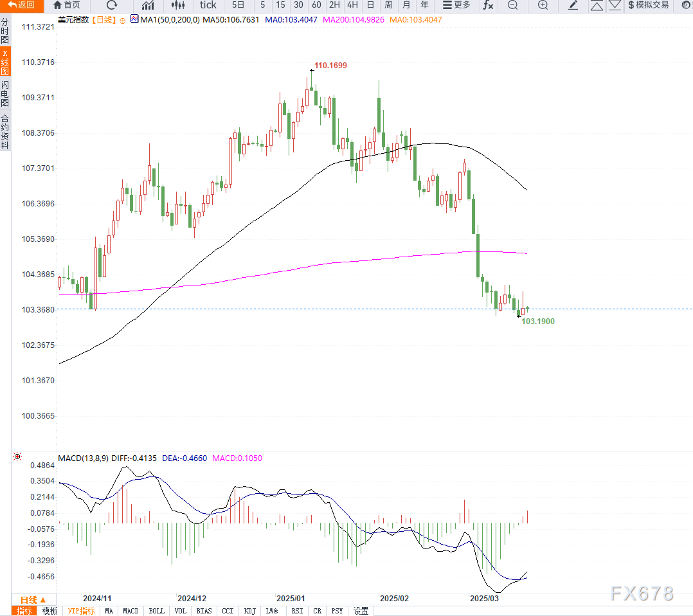
Task: Click the 110.1699 high price marker
Action: [330, 66]
